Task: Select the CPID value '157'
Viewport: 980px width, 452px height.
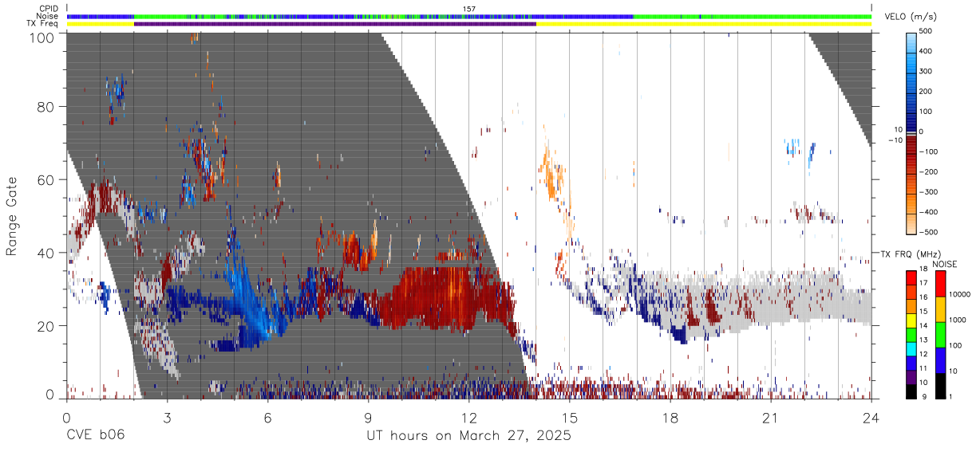Action: tap(469, 9)
